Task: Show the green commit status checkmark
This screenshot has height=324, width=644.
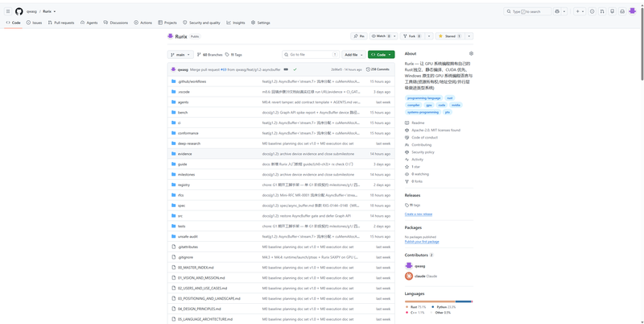Action: click(295, 69)
